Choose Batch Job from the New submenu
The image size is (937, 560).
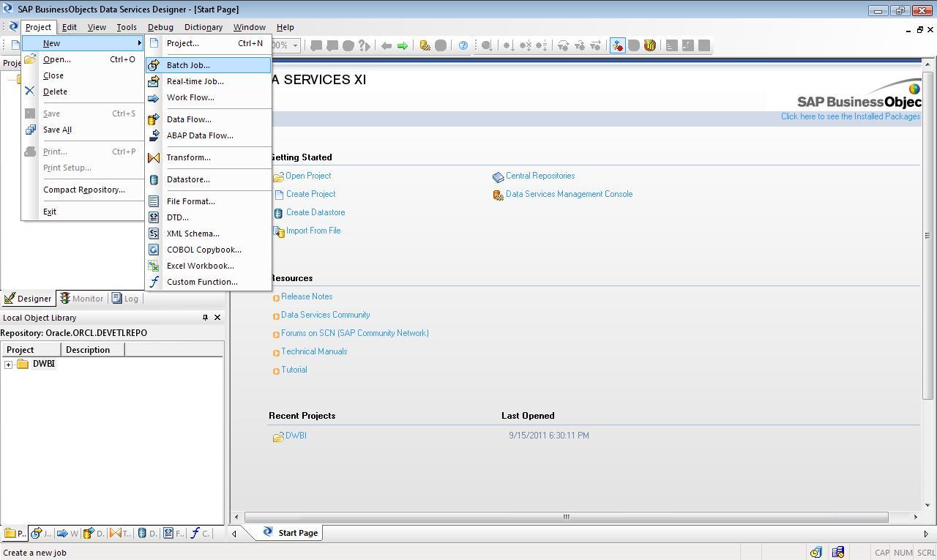point(209,65)
